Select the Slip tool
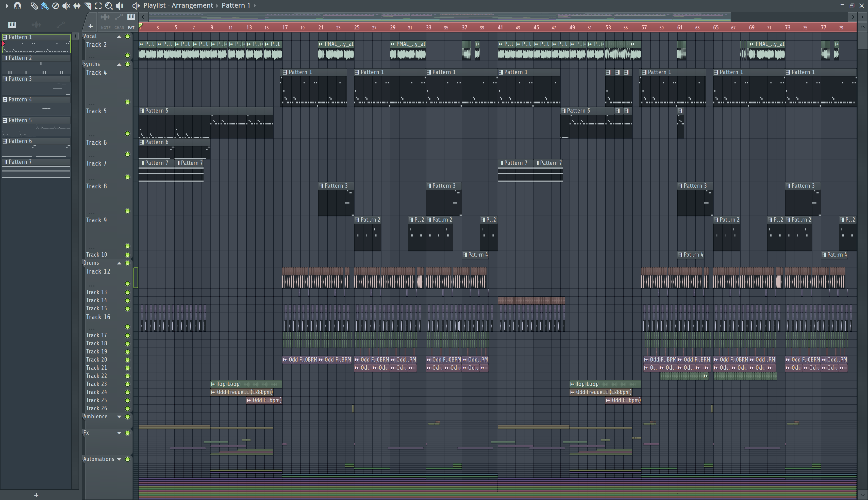868x500 pixels. coord(77,6)
